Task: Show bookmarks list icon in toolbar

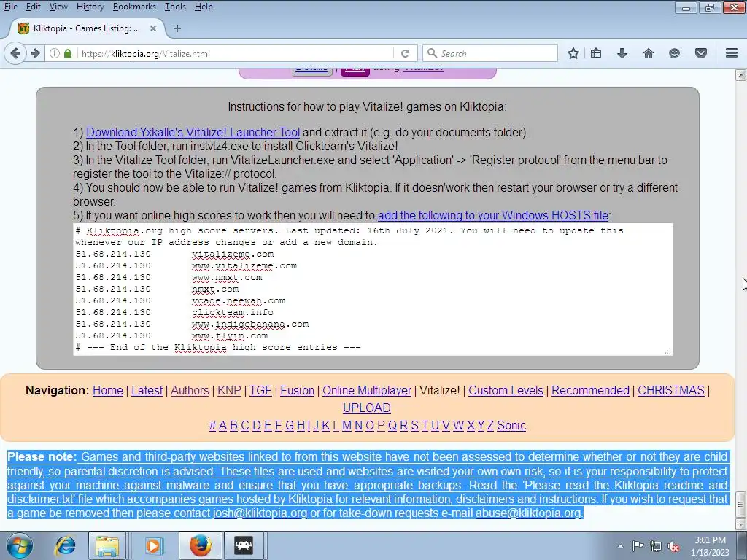Action: point(596,53)
